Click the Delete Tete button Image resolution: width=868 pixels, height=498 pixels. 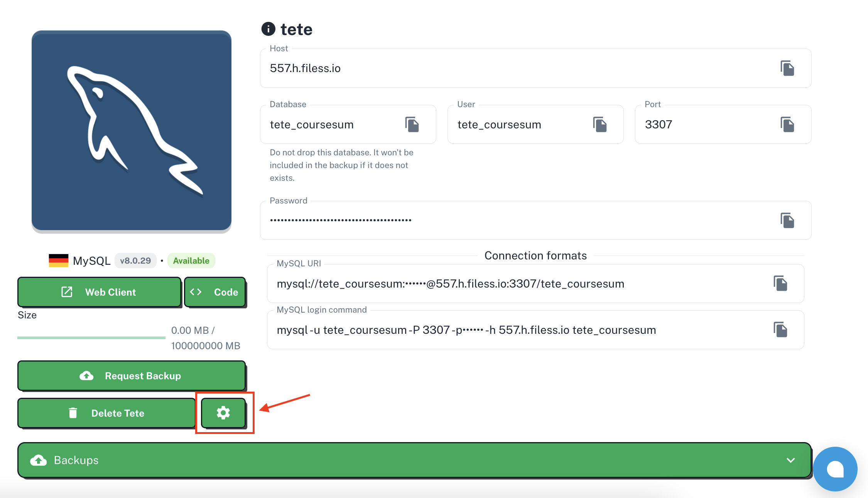[106, 413]
